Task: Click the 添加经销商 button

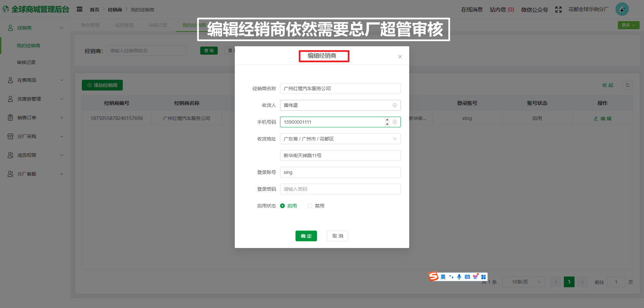Action: (102, 85)
